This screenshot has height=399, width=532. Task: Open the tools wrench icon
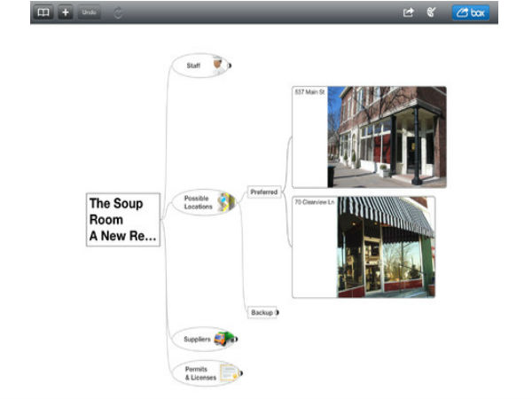point(432,13)
